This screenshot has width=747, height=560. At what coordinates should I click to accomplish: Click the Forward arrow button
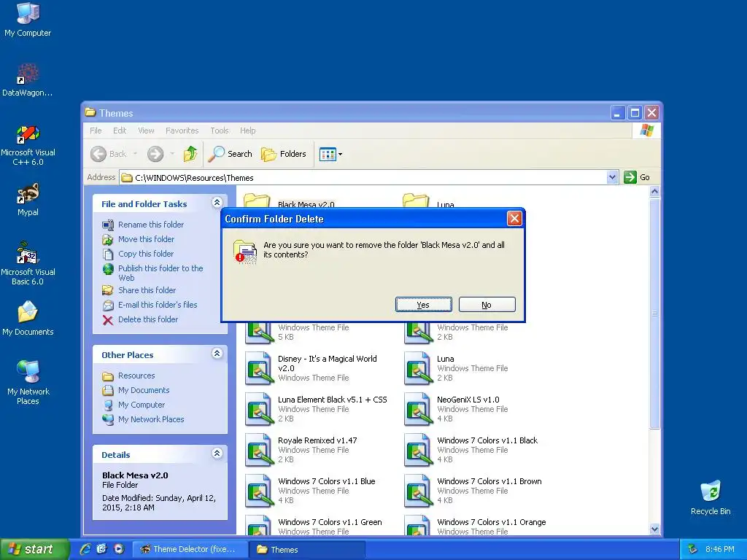155,154
